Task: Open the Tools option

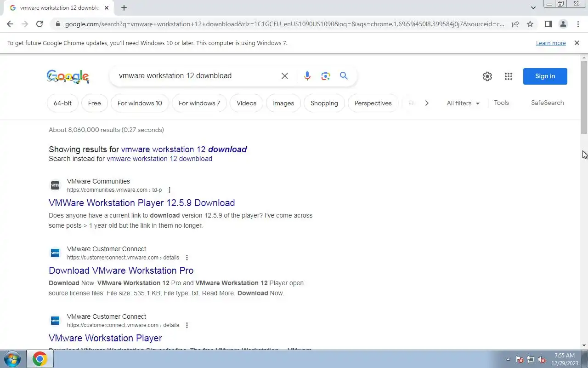Action: pyautogui.click(x=501, y=103)
